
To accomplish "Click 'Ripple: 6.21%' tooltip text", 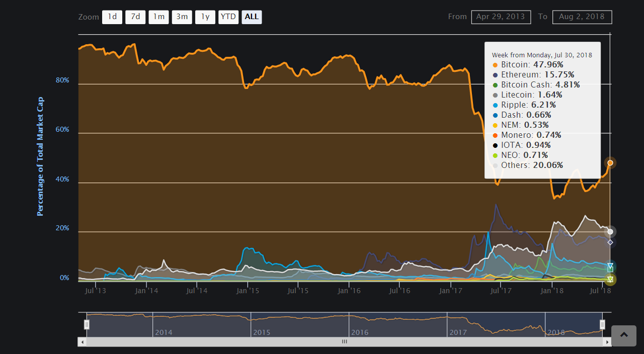I will [528, 105].
